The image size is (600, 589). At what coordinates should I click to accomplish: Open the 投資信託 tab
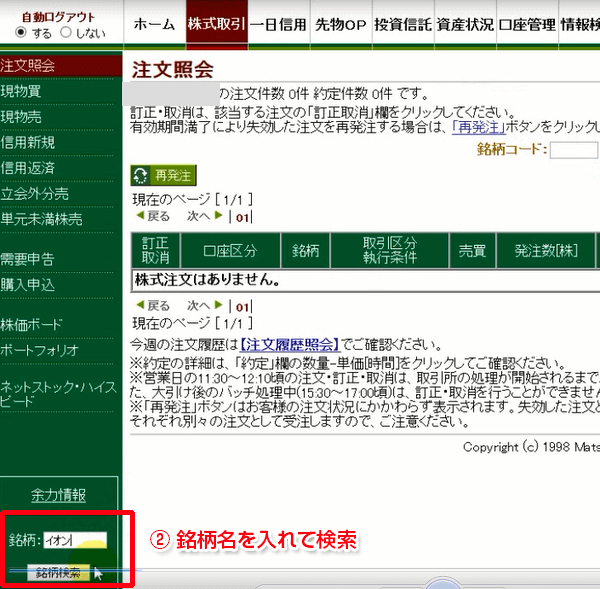pyautogui.click(x=403, y=24)
